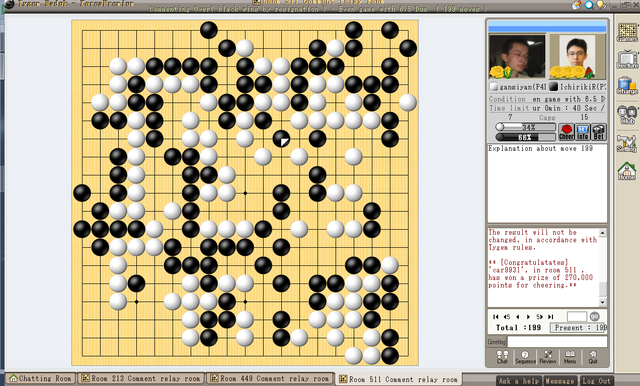Focus the move number input box

[577, 316]
